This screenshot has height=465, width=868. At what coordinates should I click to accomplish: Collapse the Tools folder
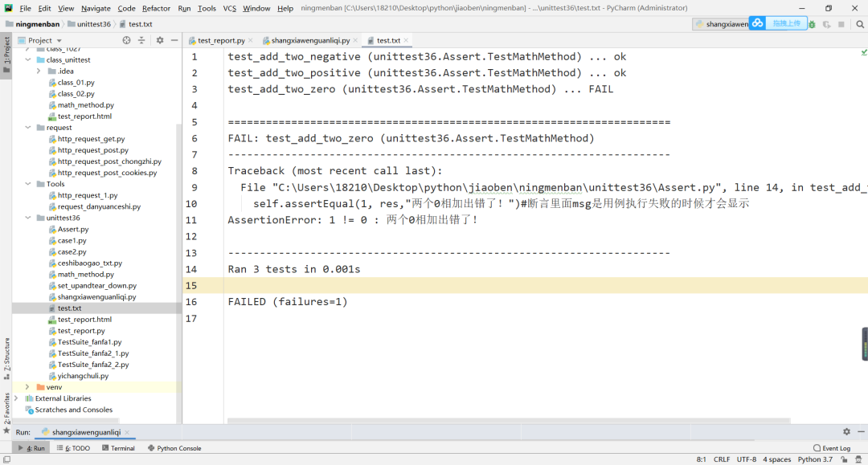point(27,184)
